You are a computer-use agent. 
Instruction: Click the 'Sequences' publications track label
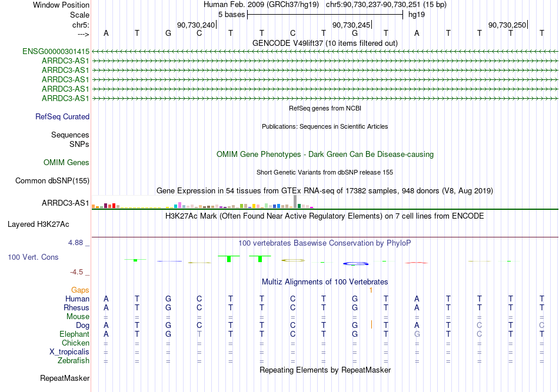click(x=70, y=135)
